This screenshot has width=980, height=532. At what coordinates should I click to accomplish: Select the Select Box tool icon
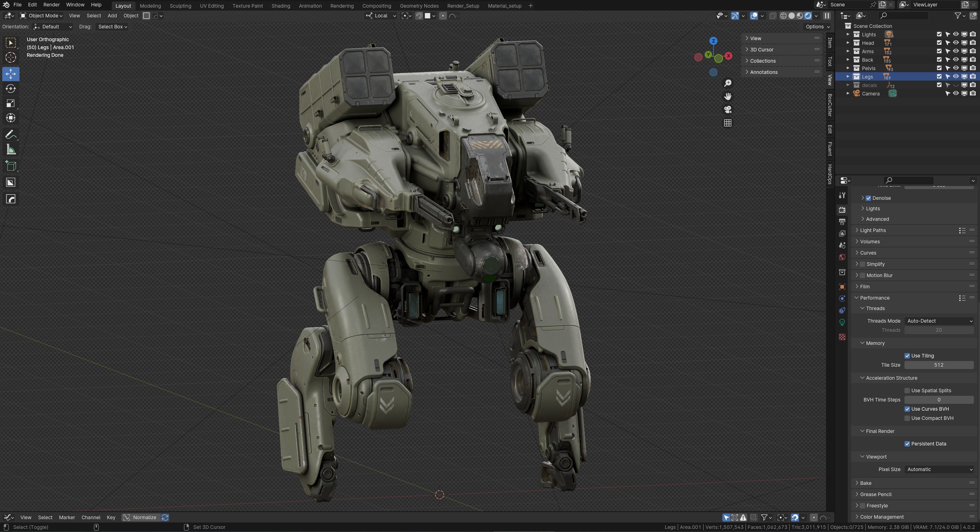pos(11,43)
